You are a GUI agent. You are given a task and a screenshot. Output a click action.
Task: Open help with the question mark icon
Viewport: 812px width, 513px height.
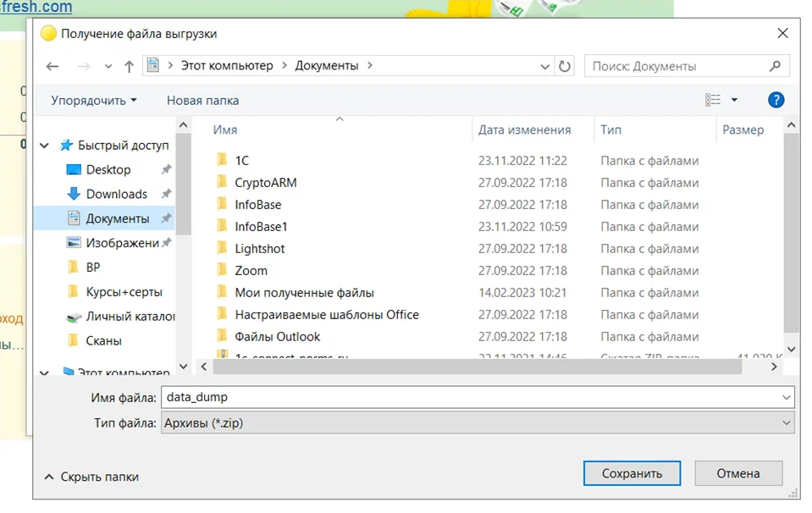coord(776,100)
